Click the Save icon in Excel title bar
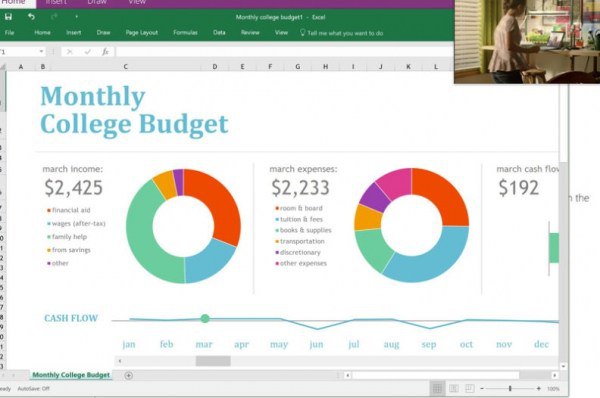600x398 pixels. pyautogui.click(x=8, y=16)
